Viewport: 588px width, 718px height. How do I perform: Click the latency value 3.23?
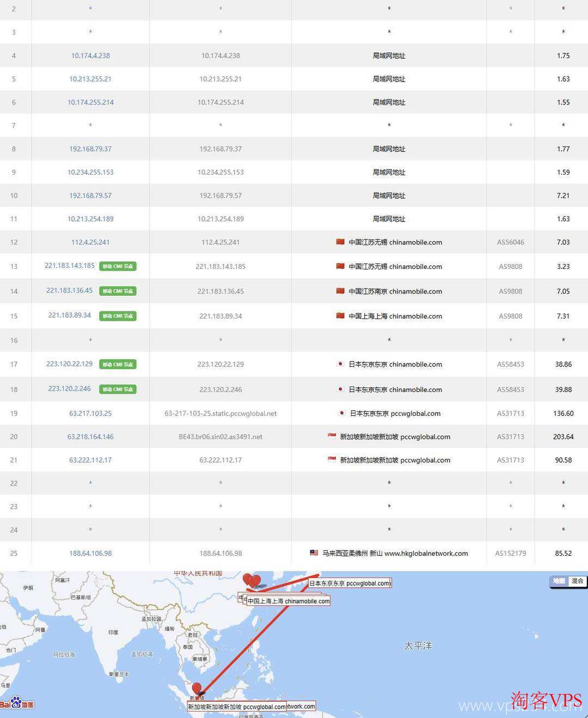tap(563, 267)
